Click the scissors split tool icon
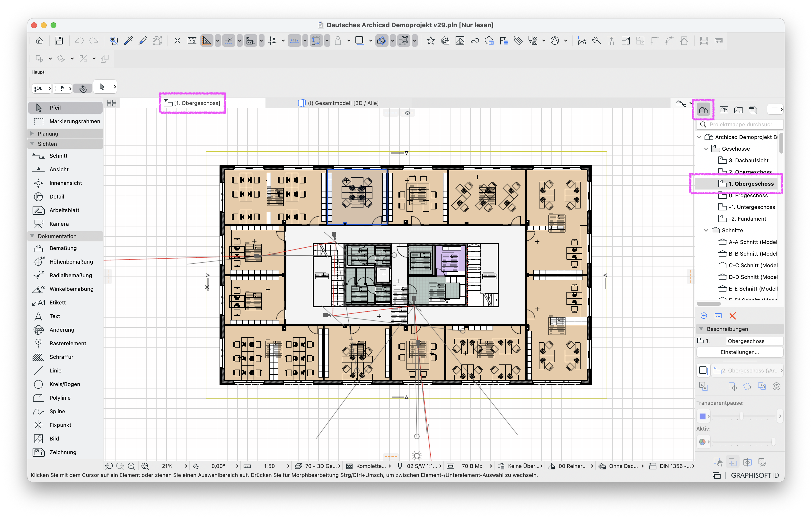This screenshot has height=518, width=812. (582, 41)
